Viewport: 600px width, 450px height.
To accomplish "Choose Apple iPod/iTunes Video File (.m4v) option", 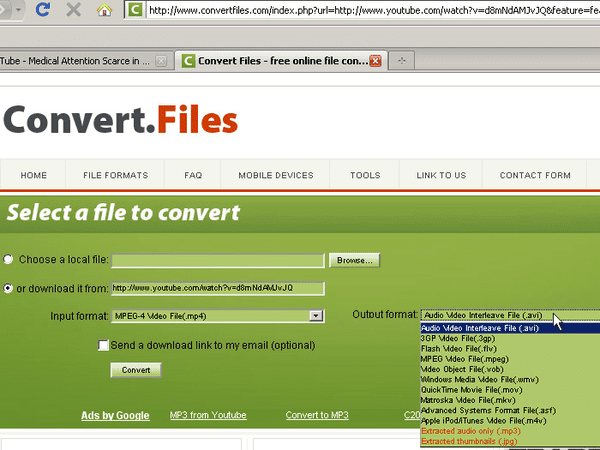I will [510, 421].
